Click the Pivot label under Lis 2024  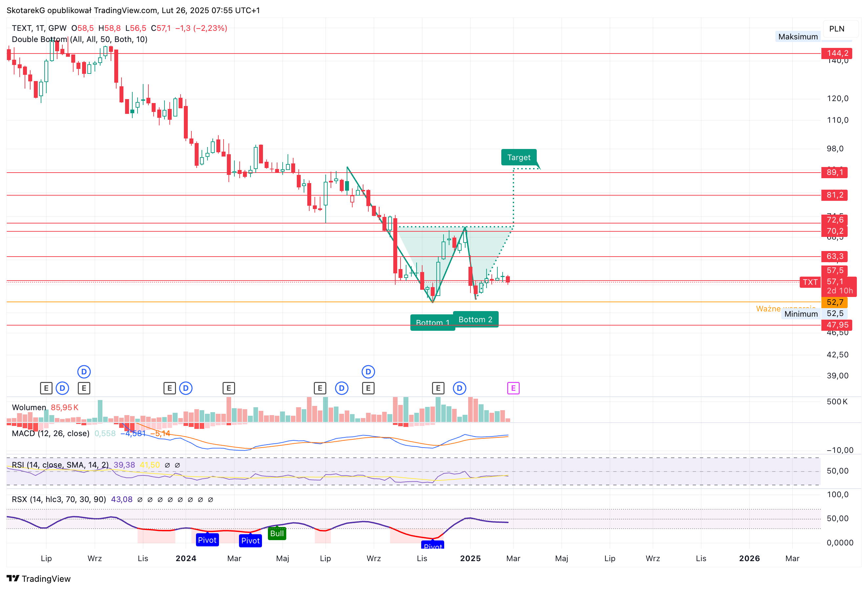click(x=433, y=545)
